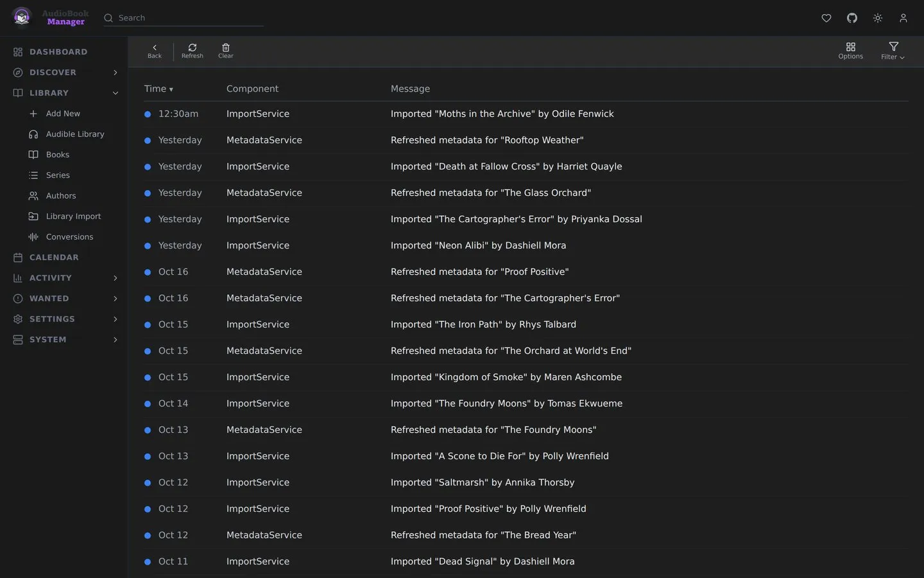The width and height of the screenshot is (924, 578).
Task: Open the GitHub icon link
Action: (852, 18)
